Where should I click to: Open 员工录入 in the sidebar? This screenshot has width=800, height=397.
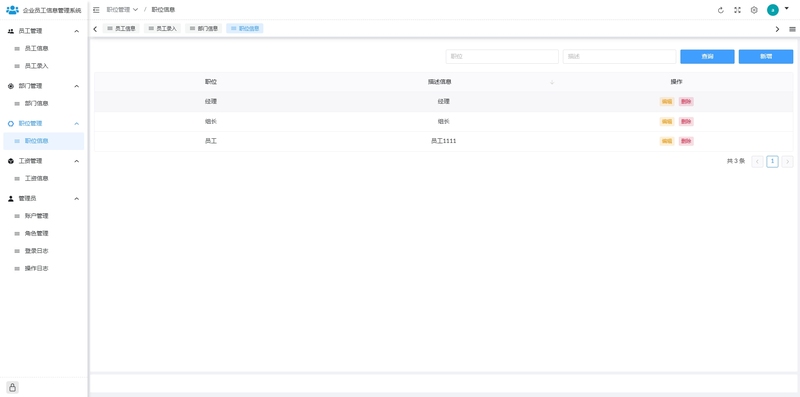click(44, 66)
